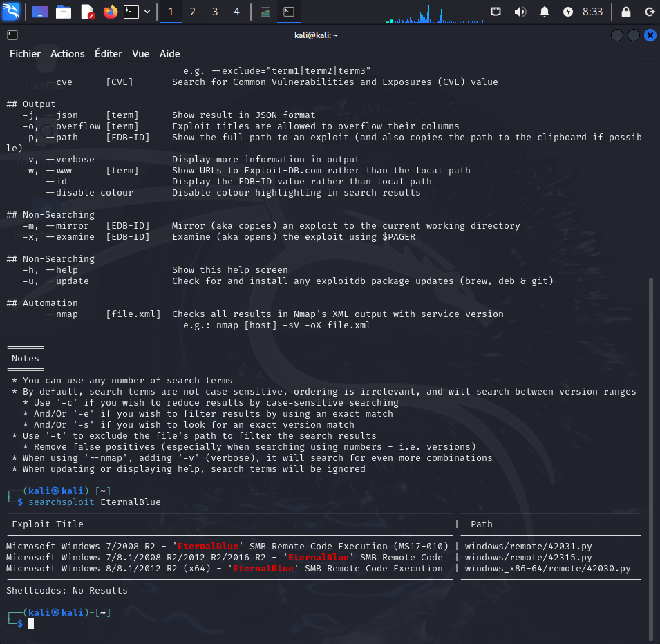
Task: Switch to workspace 4
Action: pyautogui.click(x=237, y=12)
